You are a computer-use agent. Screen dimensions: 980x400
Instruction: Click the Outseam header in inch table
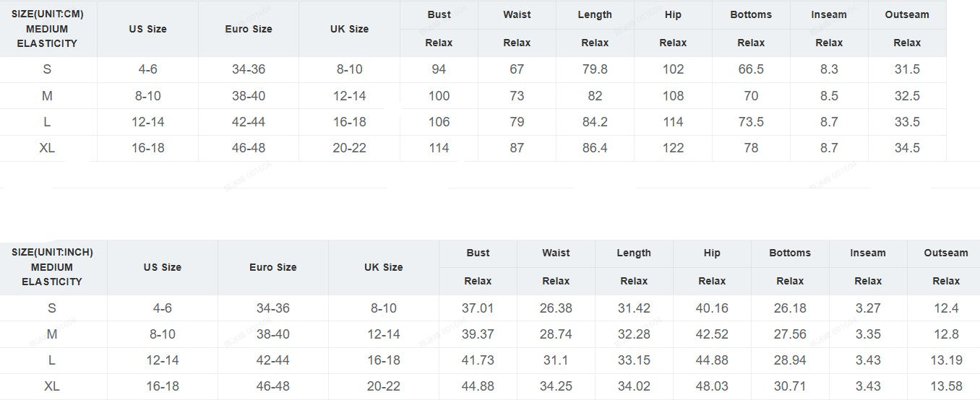click(x=946, y=253)
